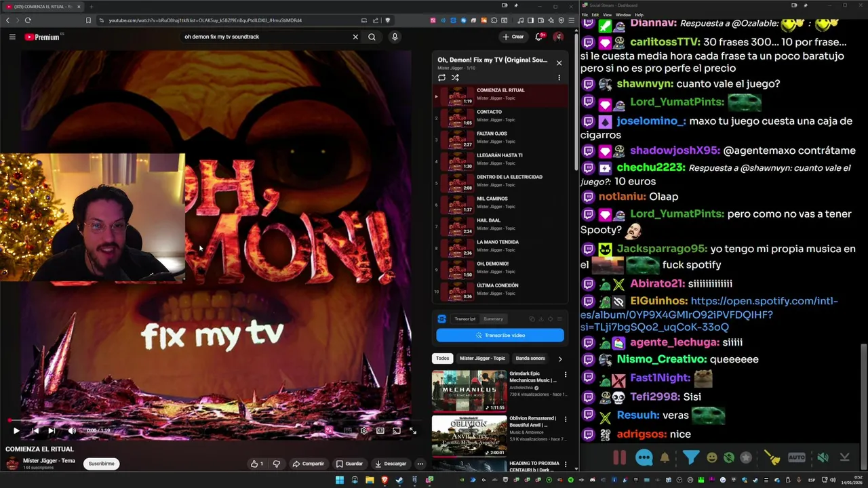Open chat bubble icon in Social Stream
The height and width of the screenshot is (488, 868).
644,457
